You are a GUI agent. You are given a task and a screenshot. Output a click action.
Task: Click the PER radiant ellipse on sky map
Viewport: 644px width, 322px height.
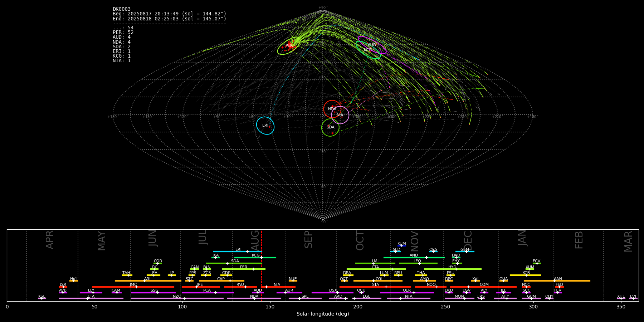[289, 46]
